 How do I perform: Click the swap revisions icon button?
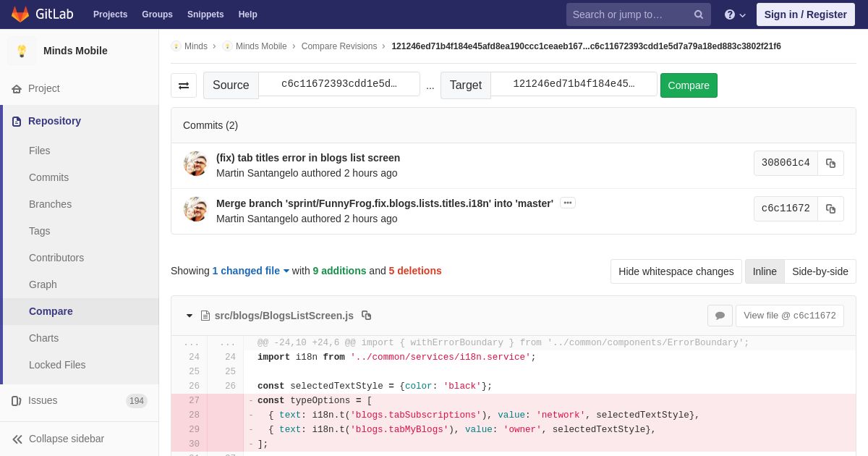click(184, 85)
